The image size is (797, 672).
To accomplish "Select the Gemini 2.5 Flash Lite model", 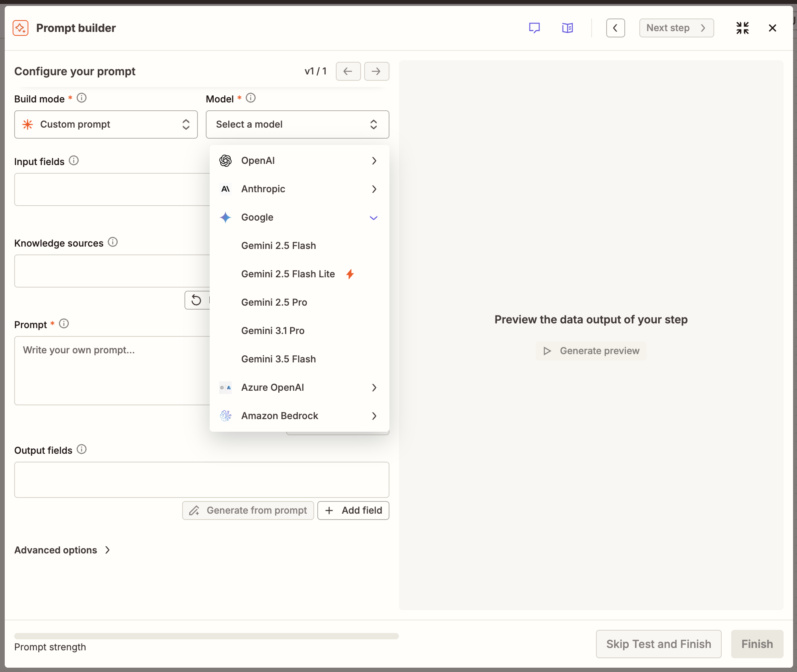I will (300, 274).
